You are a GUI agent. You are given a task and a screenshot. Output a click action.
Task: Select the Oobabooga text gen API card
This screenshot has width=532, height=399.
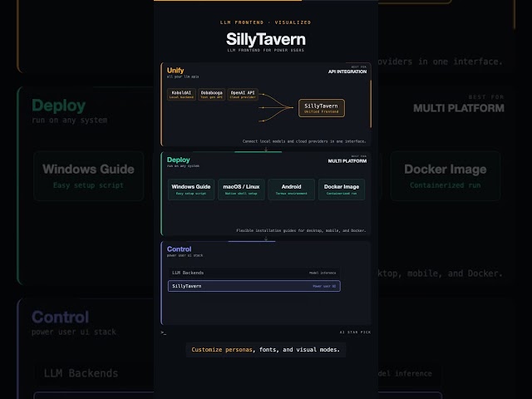tap(211, 94)
